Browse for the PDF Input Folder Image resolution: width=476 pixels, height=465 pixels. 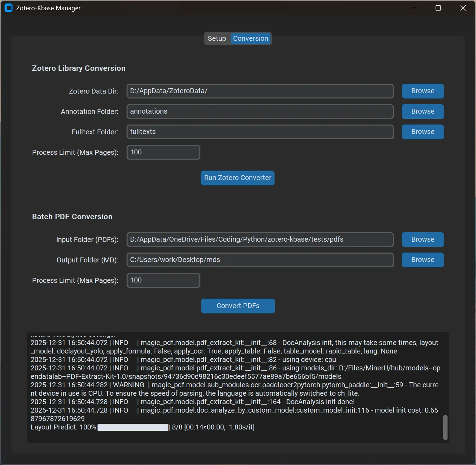click(x=423, y=240)
